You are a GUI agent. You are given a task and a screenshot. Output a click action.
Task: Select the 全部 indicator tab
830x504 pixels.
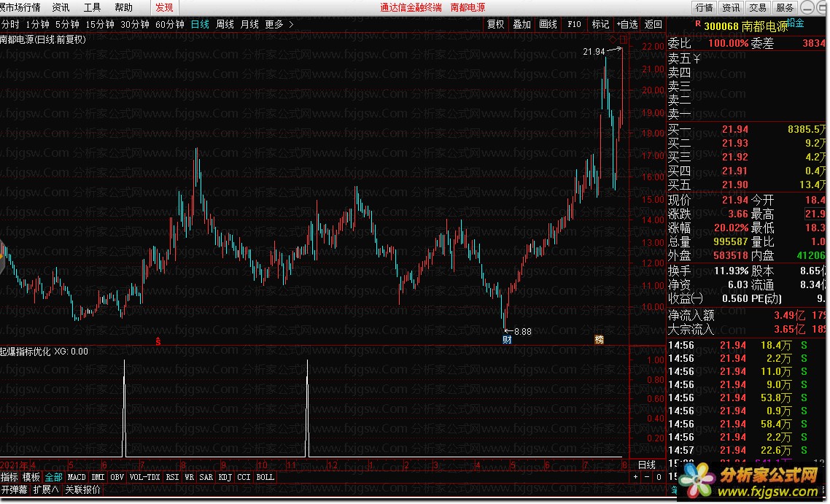point(53,477)
